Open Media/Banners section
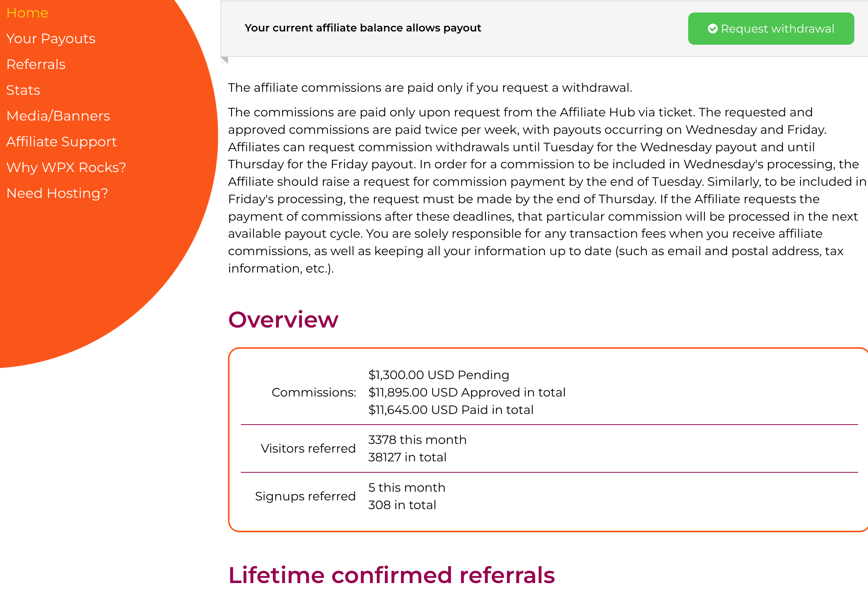Screen dimensions: 868x602 pyautogui.click(x=58, y=116)
